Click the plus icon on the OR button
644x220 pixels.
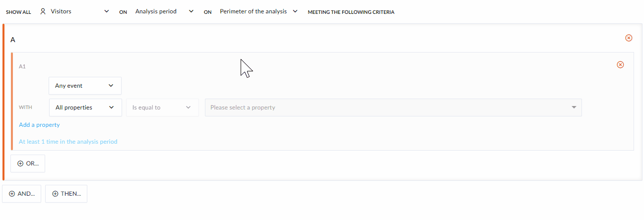(20, 164)
